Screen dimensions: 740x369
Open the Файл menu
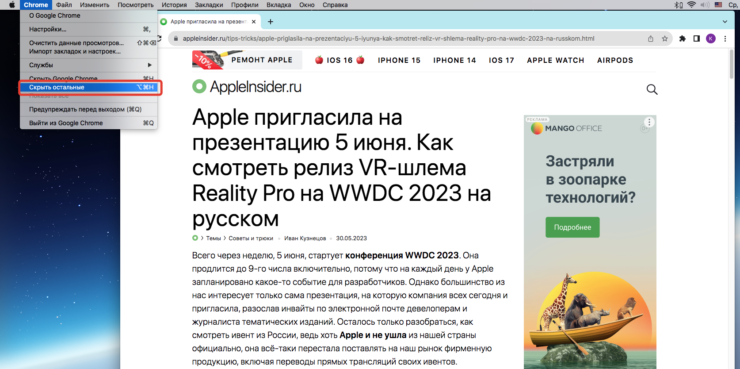(x=64, y=5)
